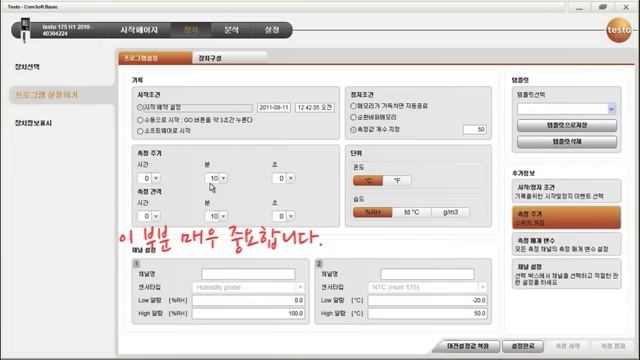Open 측정 간격 seconds dropdown
The width and height of the screenshot is (640, 360).
[x=291, y=216]
